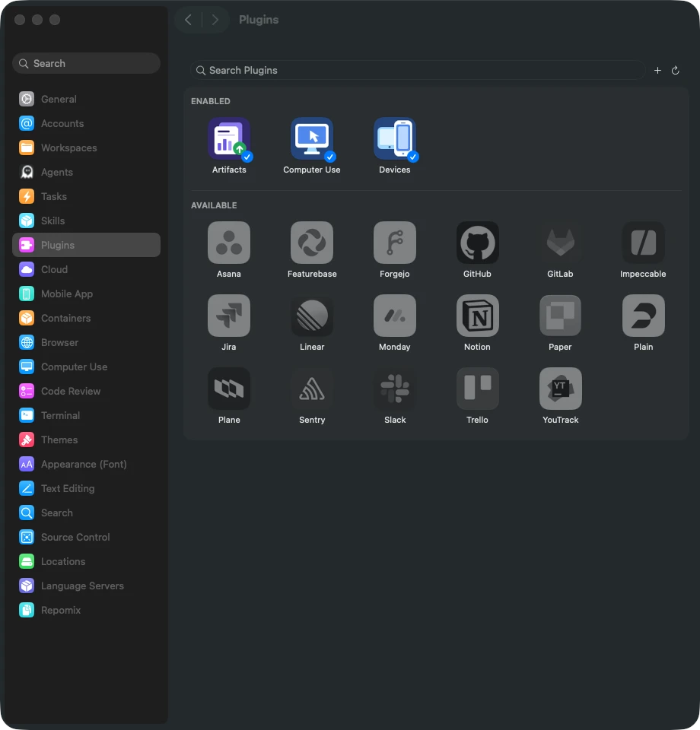The height and width of the screenshot is (730, 700).
Task: Select Plugins in the sidebar
Action: point(86,245)
